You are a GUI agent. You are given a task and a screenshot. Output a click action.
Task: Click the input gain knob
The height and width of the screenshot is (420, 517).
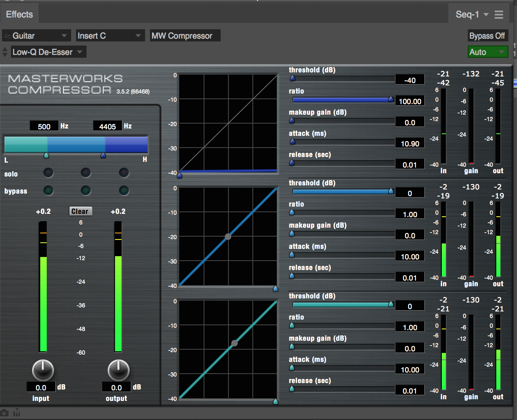point(42,370)
